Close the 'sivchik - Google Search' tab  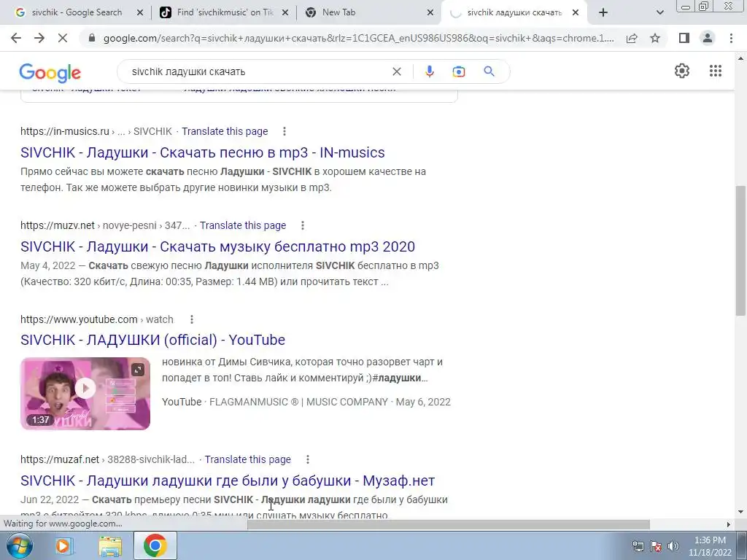[x=139, y=12]
